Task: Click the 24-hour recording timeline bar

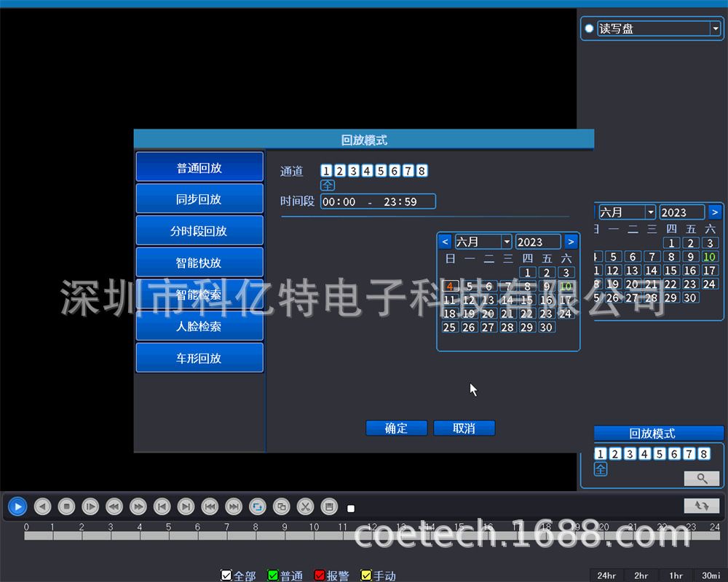Action: 372,535
